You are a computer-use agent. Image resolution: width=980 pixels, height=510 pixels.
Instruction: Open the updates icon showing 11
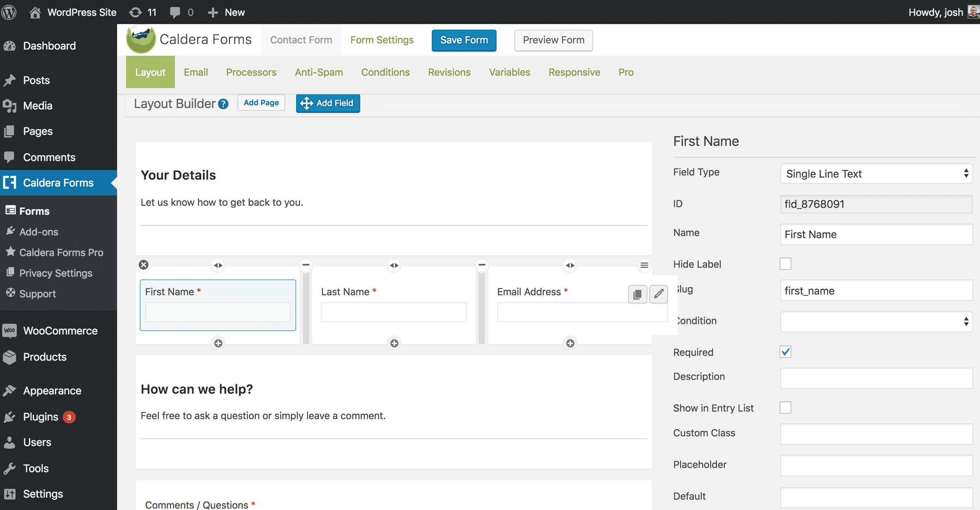(x=135, y=12)
